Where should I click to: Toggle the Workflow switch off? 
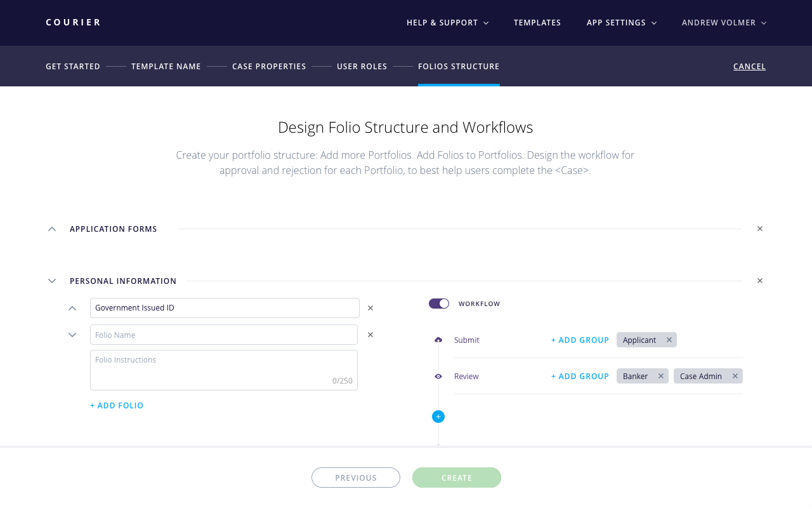(439, 304)
